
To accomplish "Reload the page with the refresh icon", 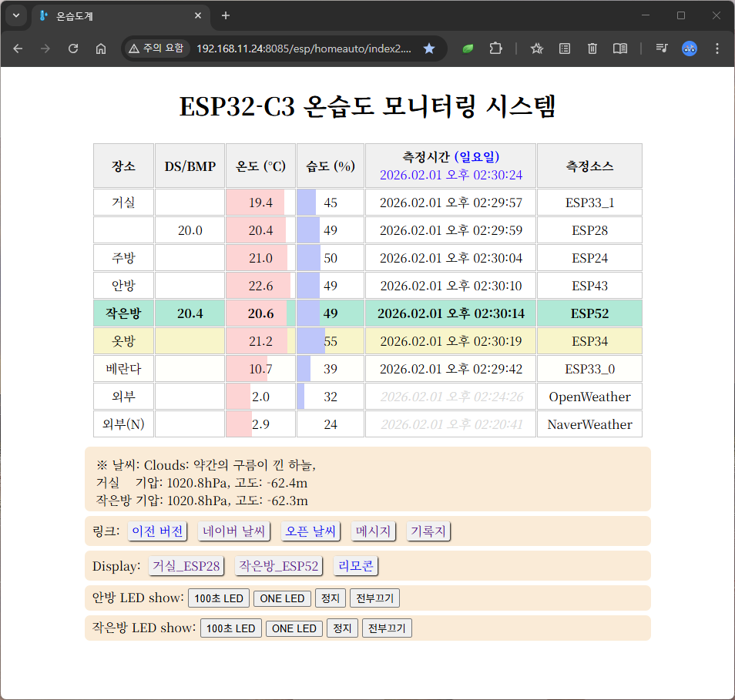I will 73,49.
